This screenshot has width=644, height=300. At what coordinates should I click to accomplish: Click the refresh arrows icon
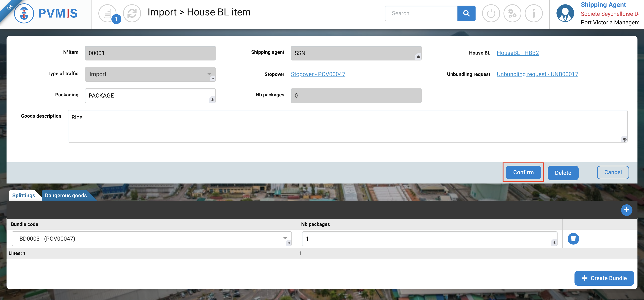(x=132, y=13)
